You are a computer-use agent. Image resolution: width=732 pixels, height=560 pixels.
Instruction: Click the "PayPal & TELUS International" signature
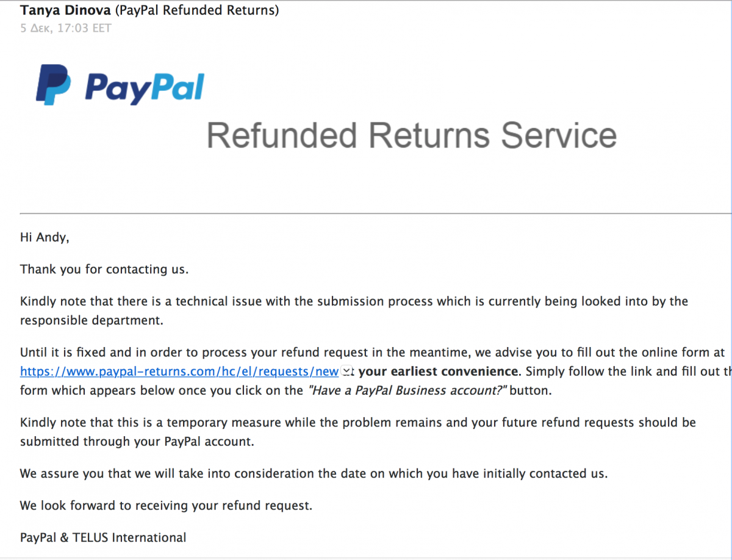point(103,537)
